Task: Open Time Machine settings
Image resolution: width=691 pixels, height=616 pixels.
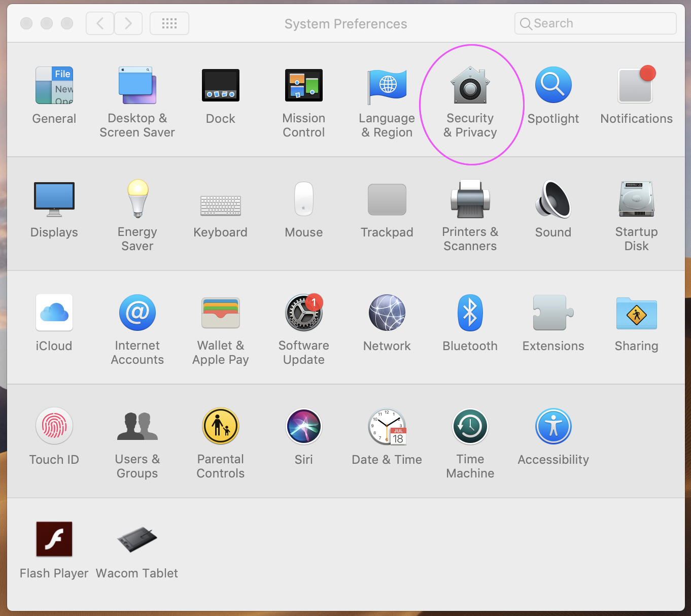Action: tap(470, 427)
